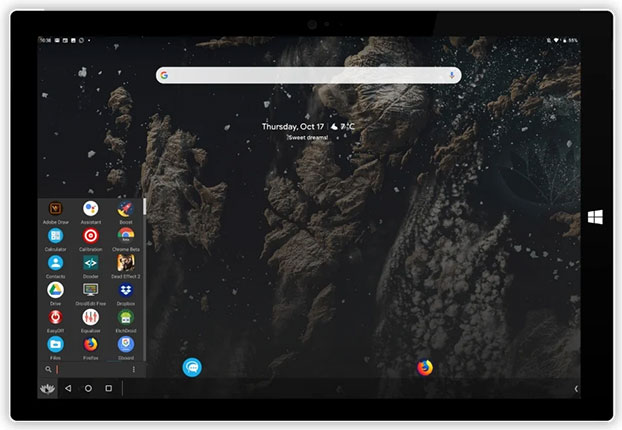Tap the Bliss lotus start menu button
622x430 pixels.
point(48,388)
